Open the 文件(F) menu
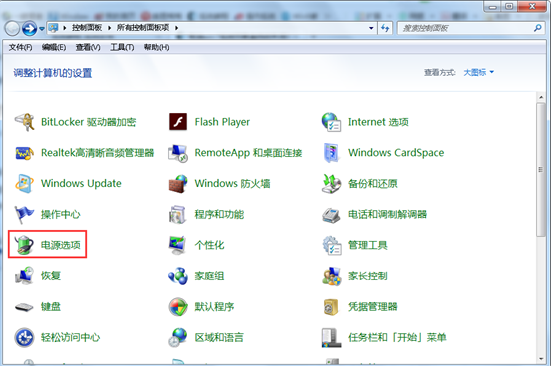 20,47
